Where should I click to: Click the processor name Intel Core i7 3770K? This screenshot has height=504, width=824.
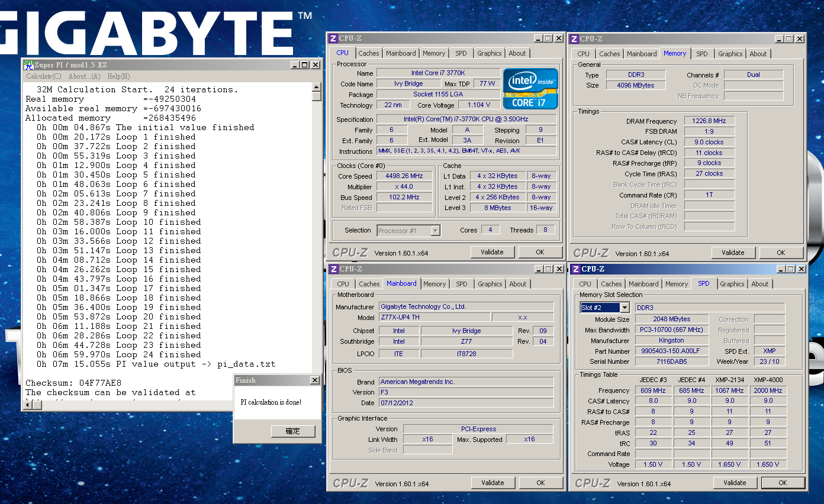tap(438, 73)
